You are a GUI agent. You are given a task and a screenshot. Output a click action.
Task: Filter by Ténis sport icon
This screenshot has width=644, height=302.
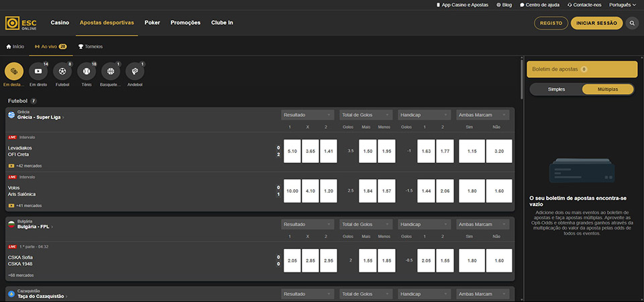tap(87, 72)
